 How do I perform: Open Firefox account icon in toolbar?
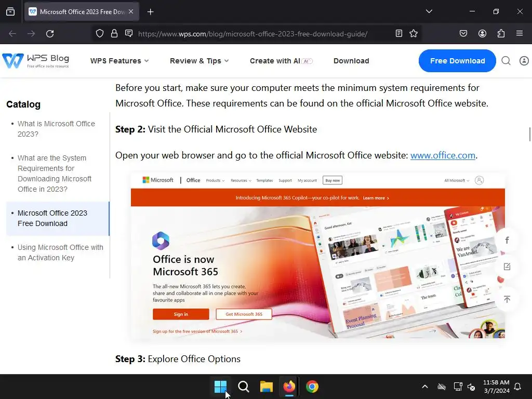[483, 33]
